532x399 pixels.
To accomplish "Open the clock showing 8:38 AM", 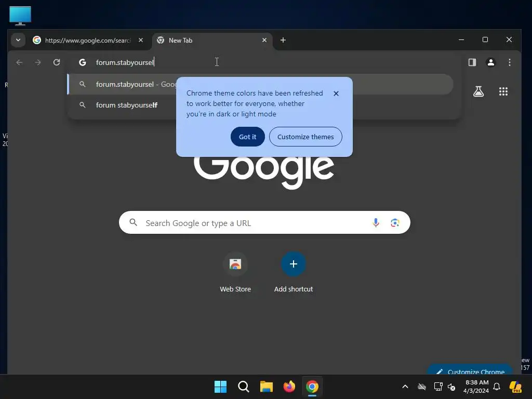I will point(476,387).
